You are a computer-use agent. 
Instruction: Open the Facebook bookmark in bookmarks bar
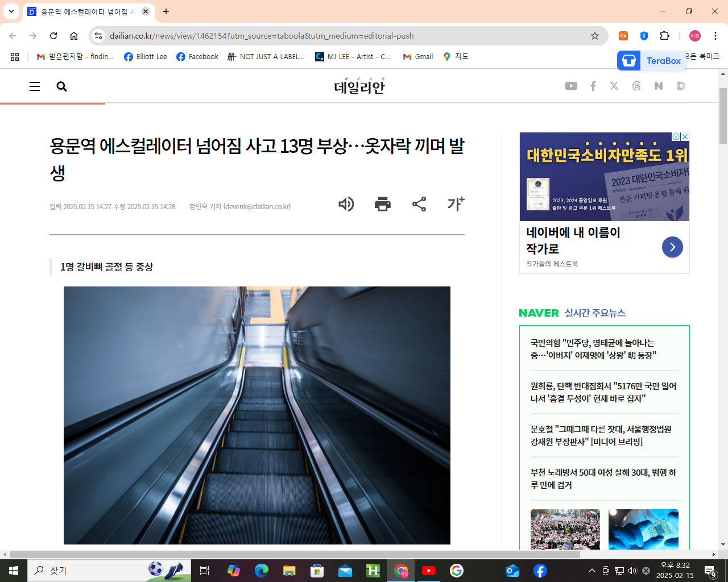[197, 57]
